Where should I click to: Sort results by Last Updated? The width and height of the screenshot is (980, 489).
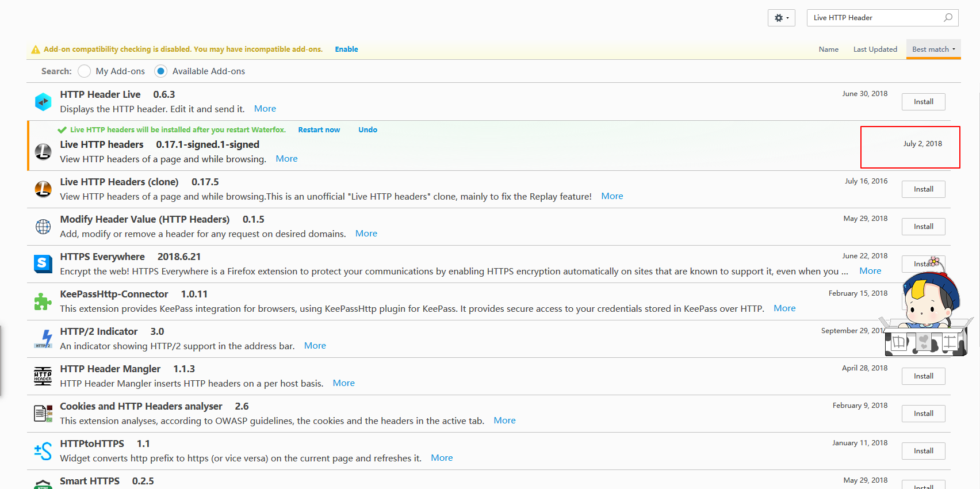click(875, 49)
